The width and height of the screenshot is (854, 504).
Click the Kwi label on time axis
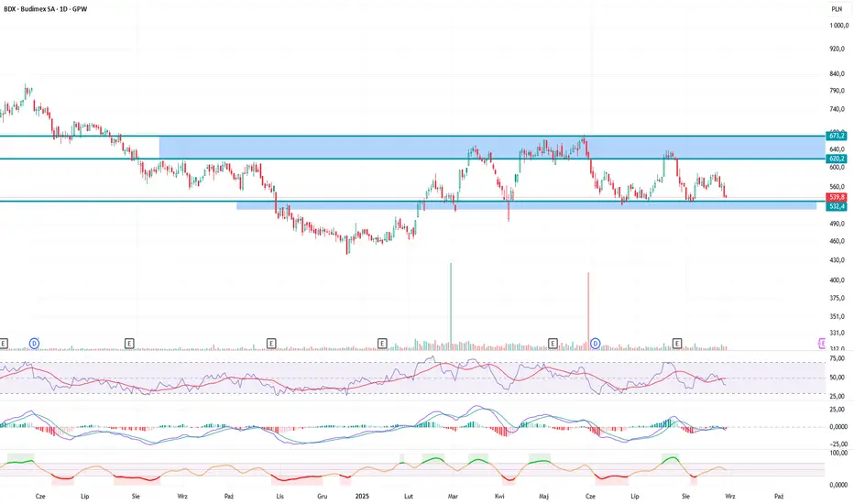coord(499,496)
